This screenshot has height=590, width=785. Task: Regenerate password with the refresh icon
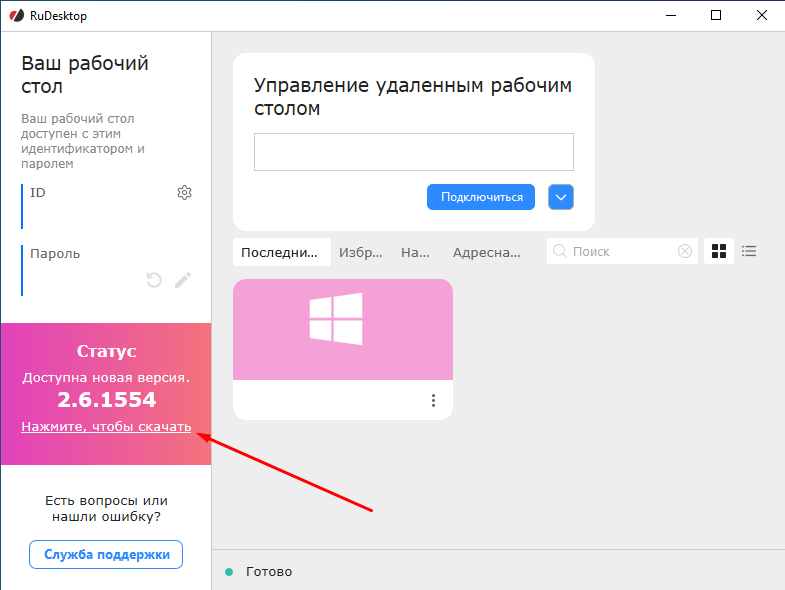[x=154, y=280]
